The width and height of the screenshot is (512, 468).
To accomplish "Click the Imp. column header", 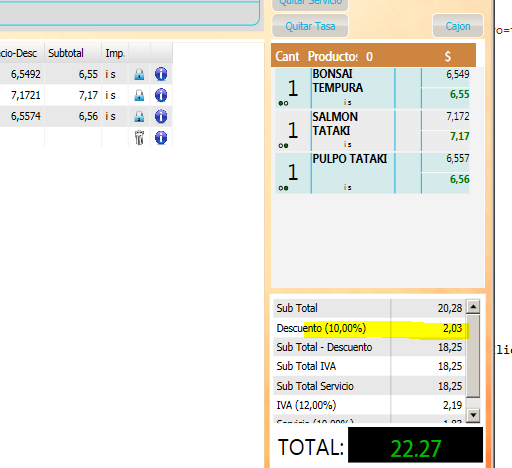I will click(x=115, y=53).
